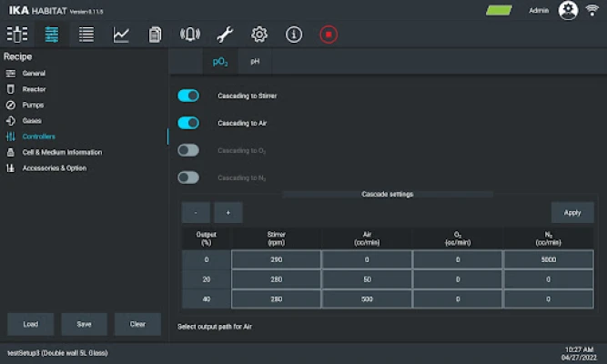
Task: Select the pO₂ tab
Action: (220, 62)
